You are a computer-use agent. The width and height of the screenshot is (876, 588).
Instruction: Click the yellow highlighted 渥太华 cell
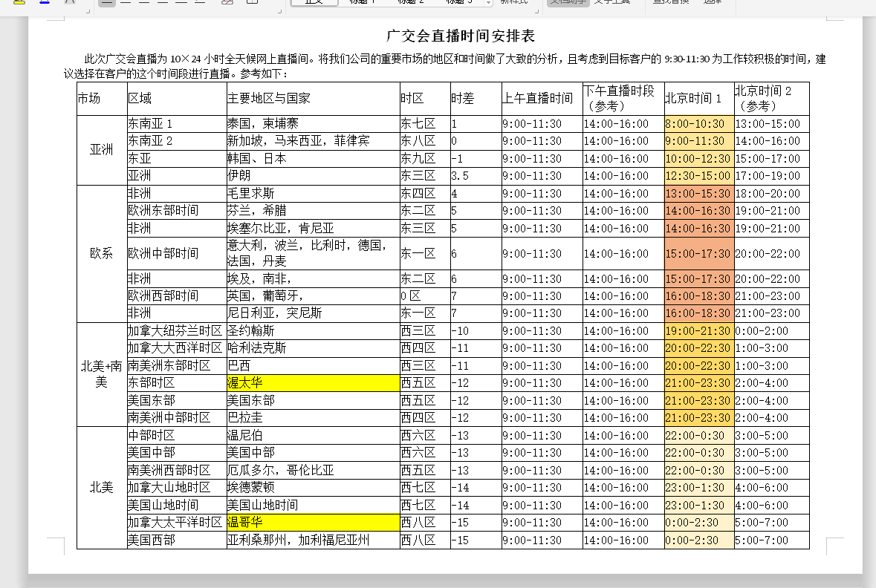(x=313, y=383)
